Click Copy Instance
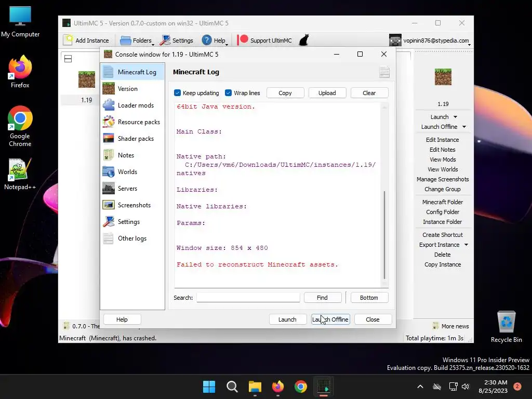532x399 pixels. [x=443, y=264]
